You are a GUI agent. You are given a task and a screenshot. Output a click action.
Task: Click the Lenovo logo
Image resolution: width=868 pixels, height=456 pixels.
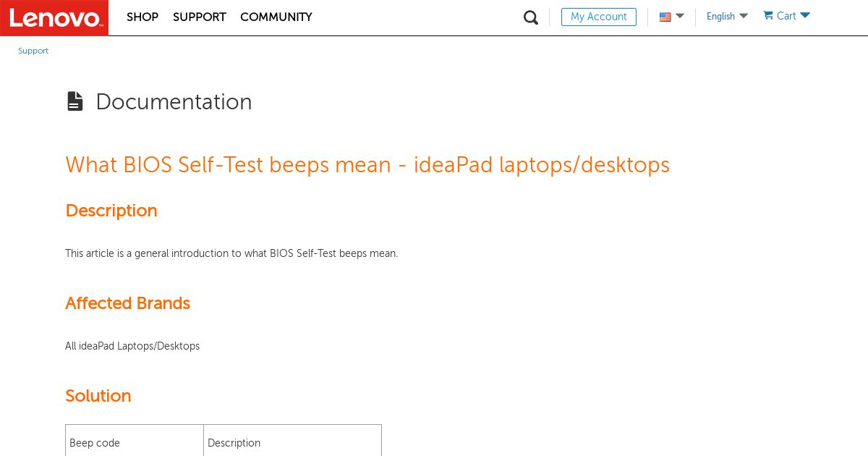click(x=54, y=17)
